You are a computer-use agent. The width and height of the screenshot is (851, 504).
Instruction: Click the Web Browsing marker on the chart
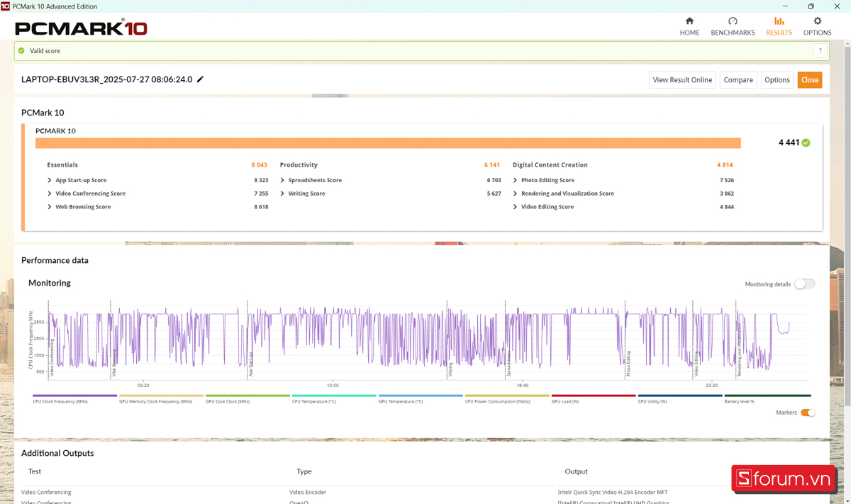pyautogui.click(x=115, y=362)
